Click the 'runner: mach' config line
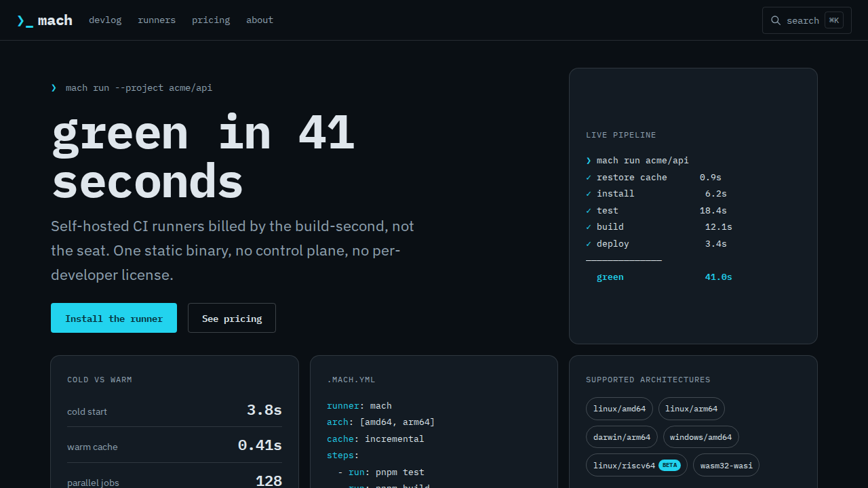The image size is (868, 488). [359, 406]
